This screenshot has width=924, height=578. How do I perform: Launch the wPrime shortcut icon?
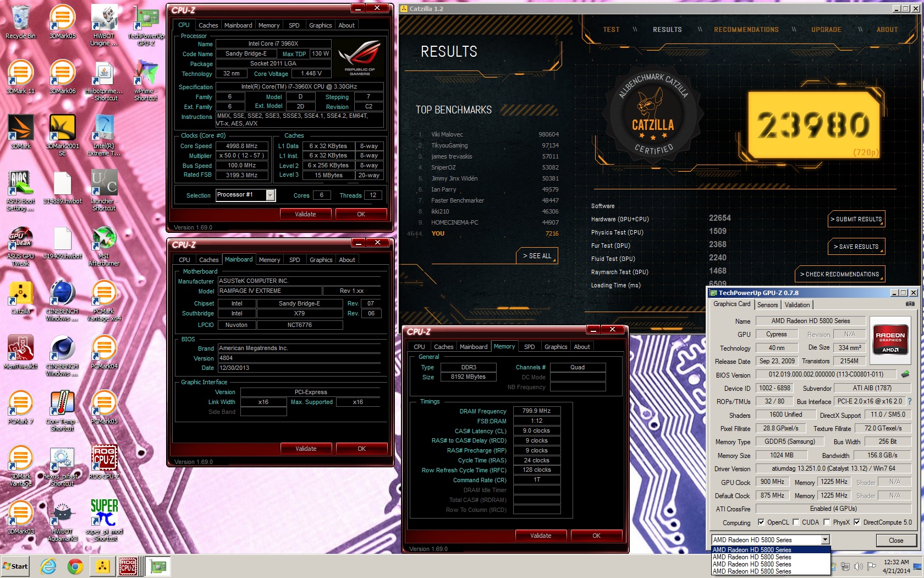pyautogui.click(x=146, y=80)
